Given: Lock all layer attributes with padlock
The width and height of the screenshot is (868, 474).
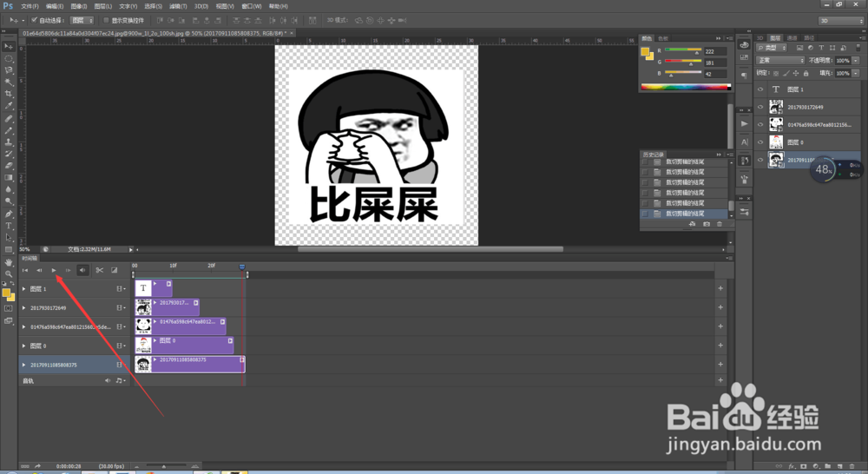Looking at the screenshot, I should click(806, 73).
